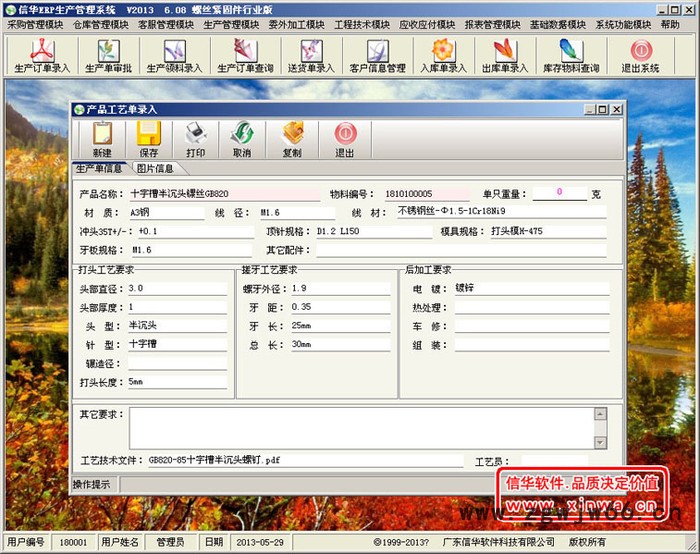700x554 pixels.
Task: Open the 帮助 menu
Action: click(x=670, y=24)
